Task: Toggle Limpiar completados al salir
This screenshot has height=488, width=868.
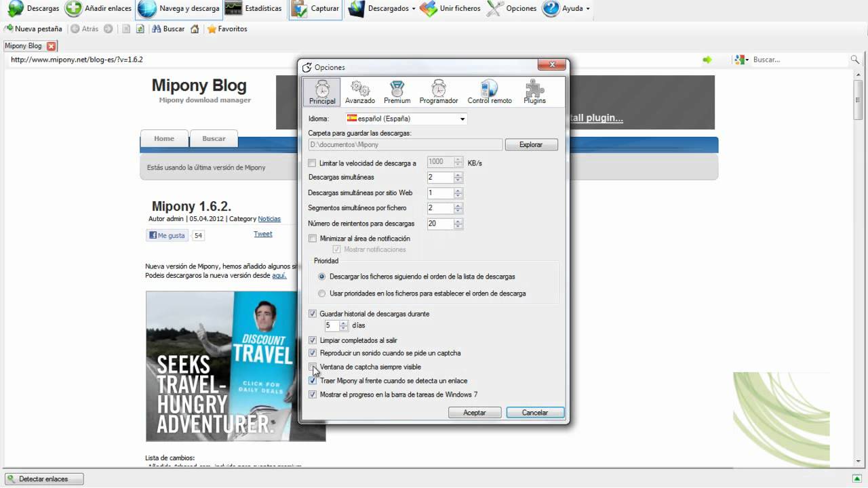Action: click(312, 340)
